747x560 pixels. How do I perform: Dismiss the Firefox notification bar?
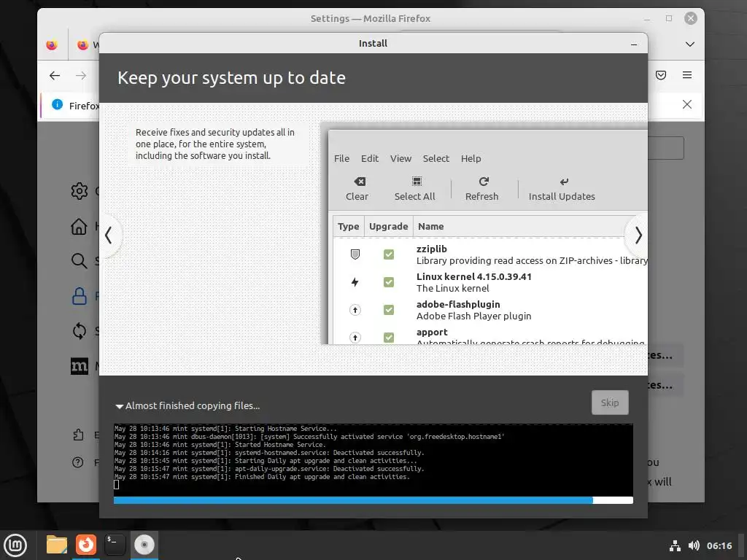pos(687,104)
